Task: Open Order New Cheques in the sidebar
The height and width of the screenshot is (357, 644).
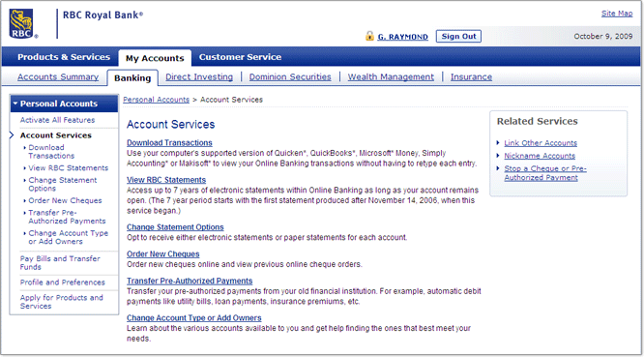Action: tap(65, 200)
